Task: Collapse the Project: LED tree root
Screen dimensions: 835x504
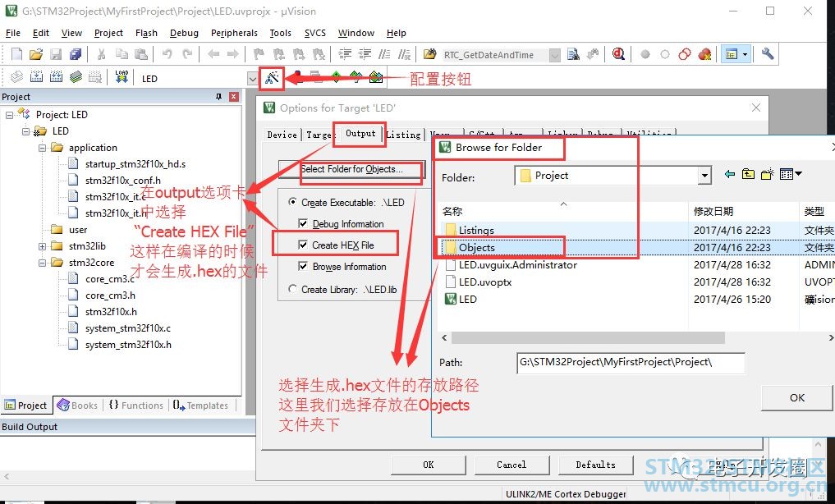Action: (x=9, y=114)
